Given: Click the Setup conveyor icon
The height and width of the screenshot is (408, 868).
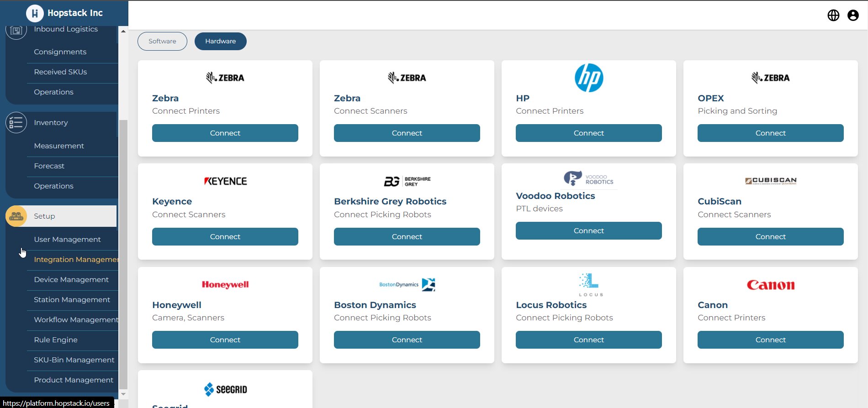Looking at the screenshot, I should pyautogui.click(x=16, y=216).
